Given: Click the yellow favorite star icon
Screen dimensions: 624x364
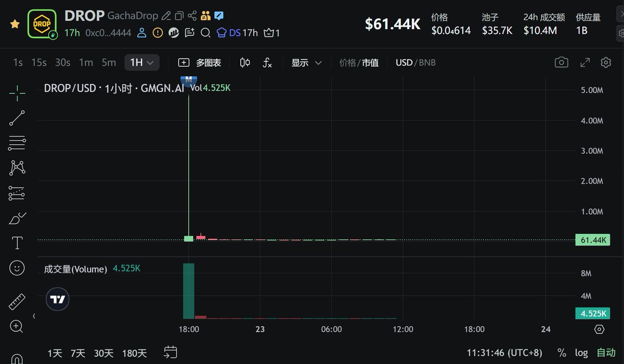Looking at the screenshot, I should 15,24.
